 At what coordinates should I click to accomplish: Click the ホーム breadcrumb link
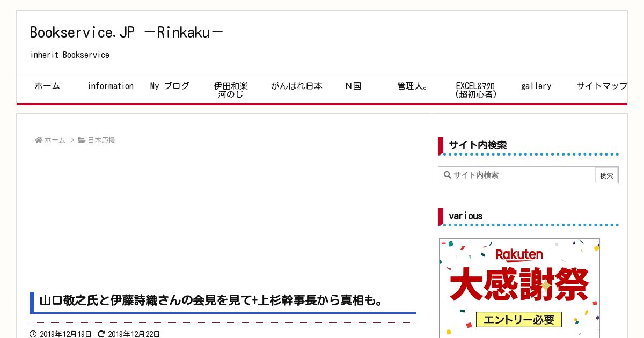point(55,140)
